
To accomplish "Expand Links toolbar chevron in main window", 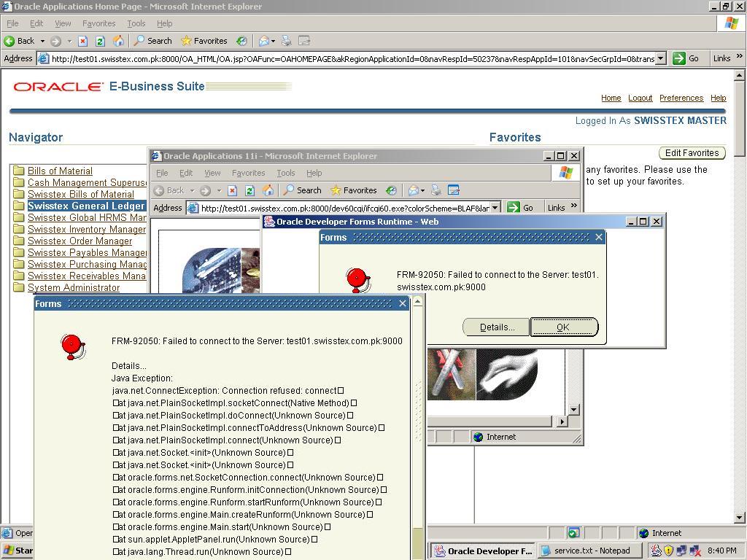I will 739,58.
